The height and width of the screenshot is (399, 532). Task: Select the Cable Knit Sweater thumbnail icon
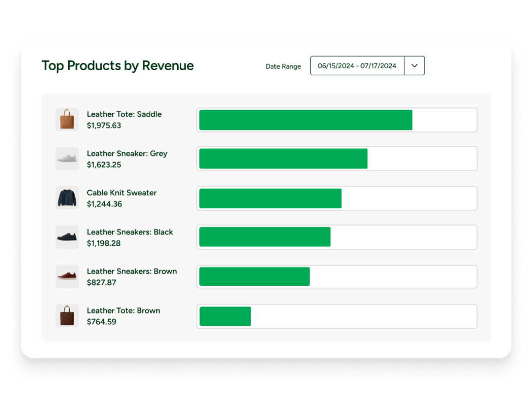(67, 198)
